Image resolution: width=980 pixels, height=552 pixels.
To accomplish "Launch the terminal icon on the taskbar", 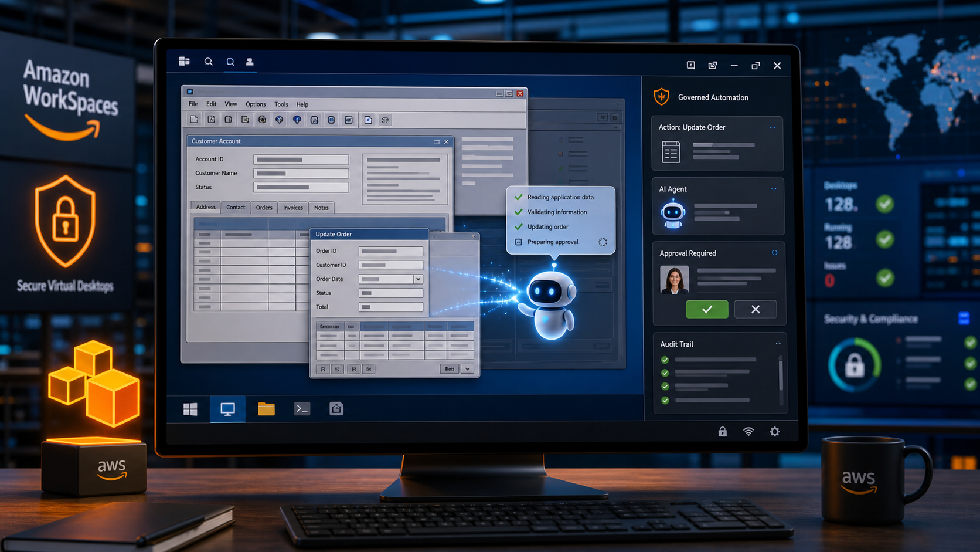I will (x=302, y=408).
